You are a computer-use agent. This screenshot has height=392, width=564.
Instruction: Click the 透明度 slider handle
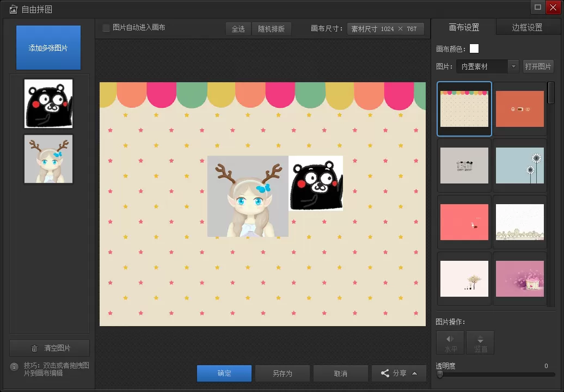pyautogui.click(x=439, y=375)
